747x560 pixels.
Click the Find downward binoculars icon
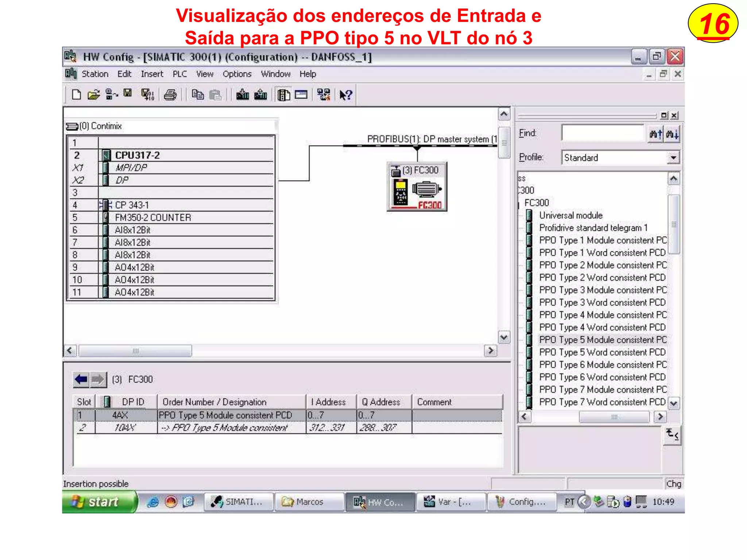[x=672, y=134]
